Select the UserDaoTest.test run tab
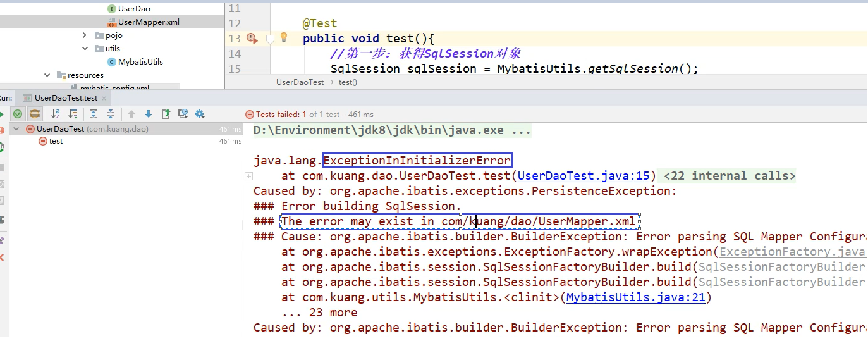The width and height of the screenshot is (868, 341). tap(66, 98)
